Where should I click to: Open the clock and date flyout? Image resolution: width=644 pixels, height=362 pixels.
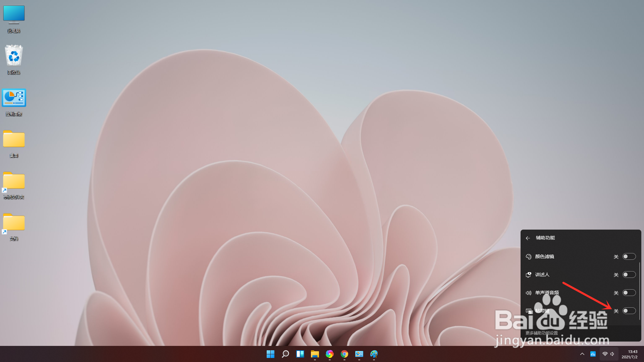click(x=630, y=354)
